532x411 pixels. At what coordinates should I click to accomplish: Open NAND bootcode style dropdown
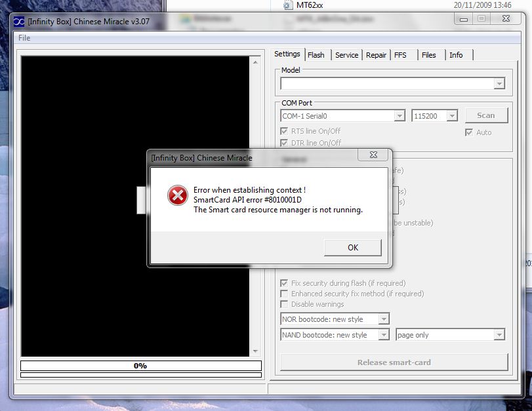click(x=383, y=335)
